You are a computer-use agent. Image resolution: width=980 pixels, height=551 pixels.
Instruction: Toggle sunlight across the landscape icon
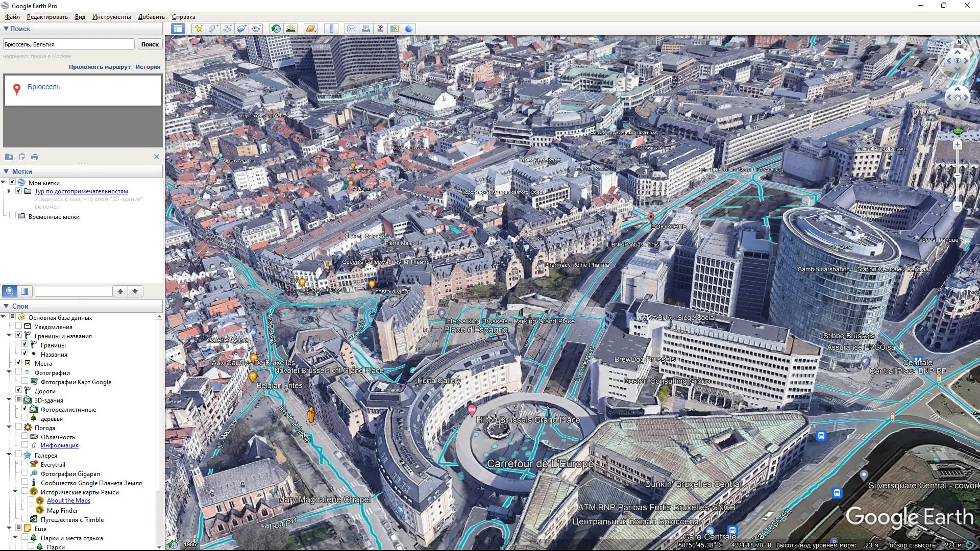[x=290, y=29]
